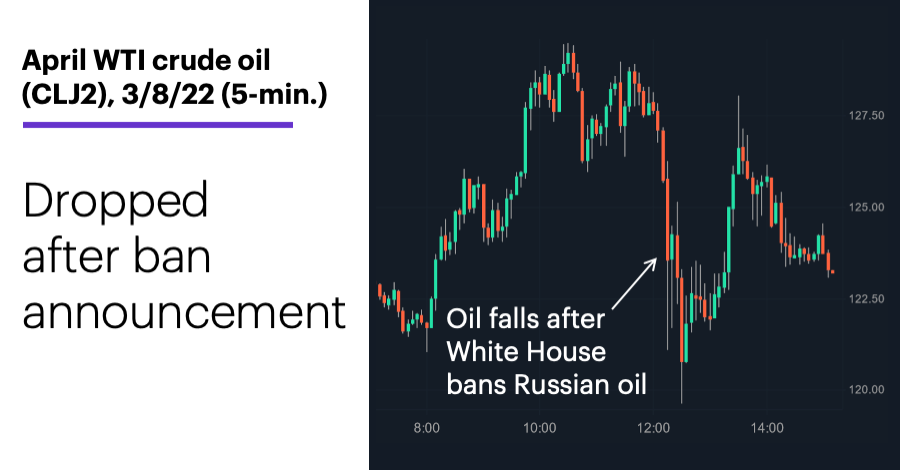Click the 10:00 time axis label
The height and width of the screenshot is (470, 900).
540,428
